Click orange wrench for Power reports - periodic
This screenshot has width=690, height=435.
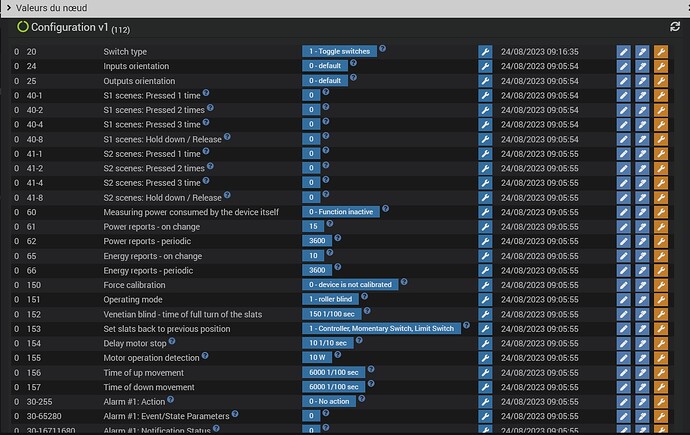pos(661,241)
